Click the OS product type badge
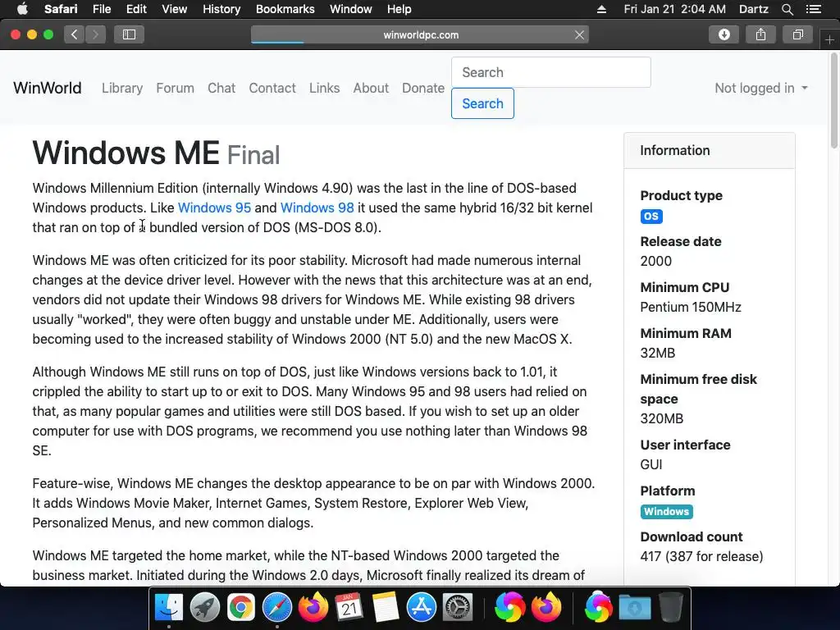Image resolution: width=840 pixels, height=630 pixels. 651,217
